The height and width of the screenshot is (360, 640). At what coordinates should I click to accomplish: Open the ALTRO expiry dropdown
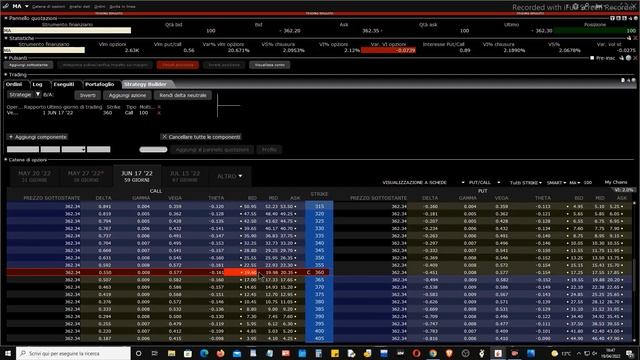click(229, 176)
